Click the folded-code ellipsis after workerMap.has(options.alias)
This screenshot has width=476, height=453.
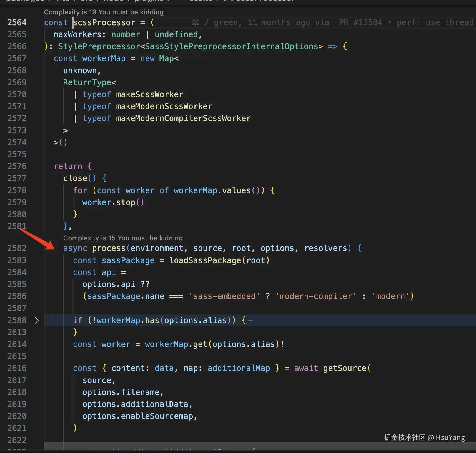(x=250, y=321)
